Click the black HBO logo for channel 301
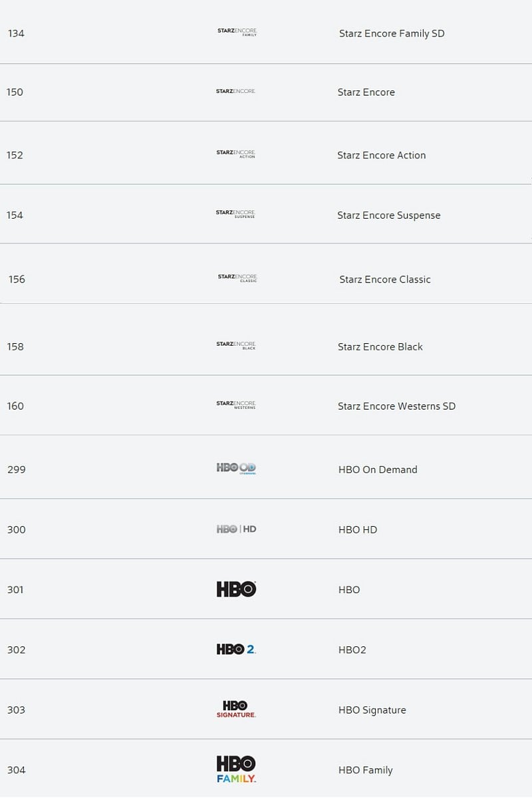The width and height of the screenshot is (532, 798). (x=236, y=589)
